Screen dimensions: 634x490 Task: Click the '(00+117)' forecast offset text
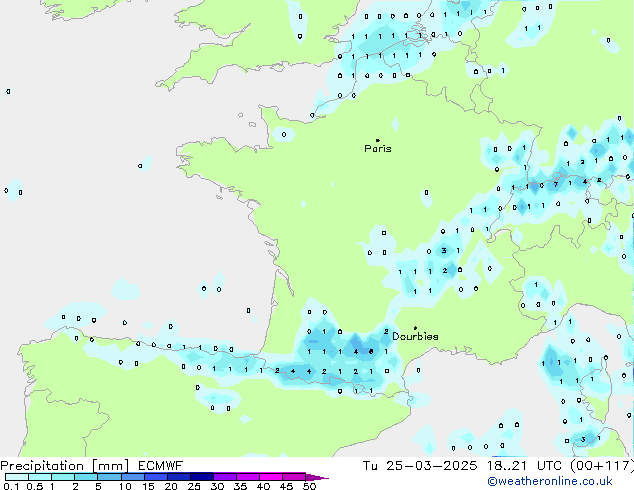pos(602,466)
